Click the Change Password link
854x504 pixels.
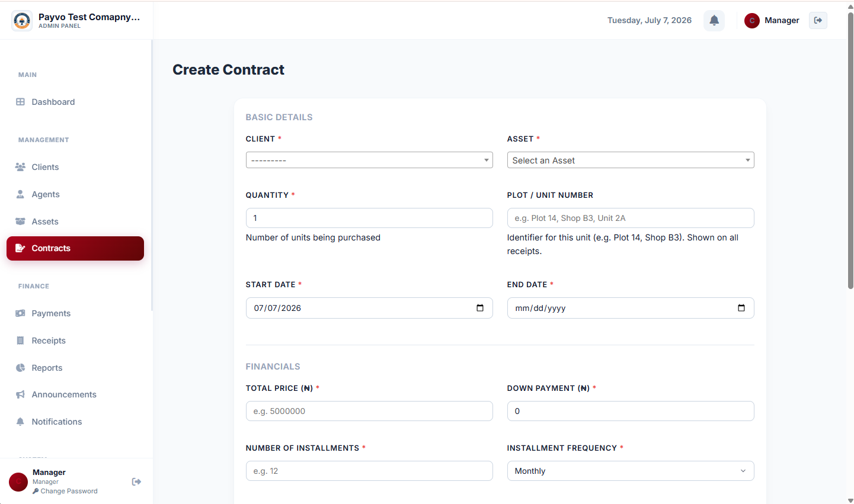coord(65,491)
